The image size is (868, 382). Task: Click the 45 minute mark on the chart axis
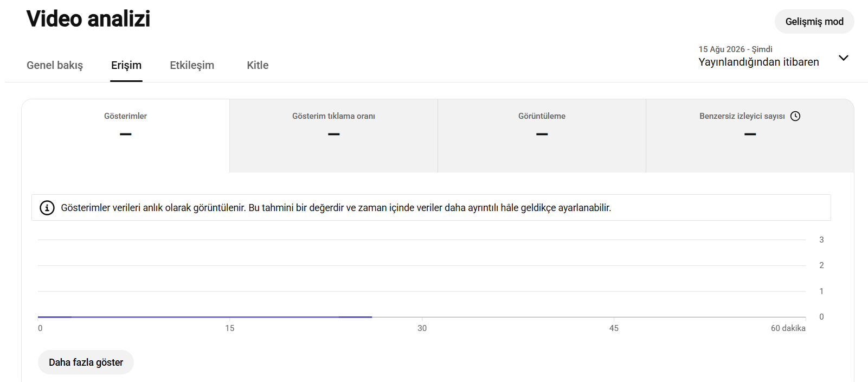(614, 328)
